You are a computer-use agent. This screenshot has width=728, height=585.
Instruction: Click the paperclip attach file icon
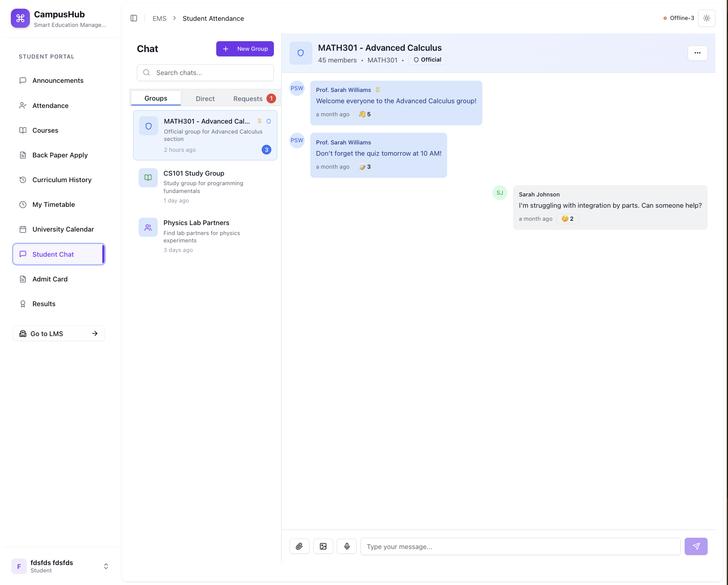point(299,546)
